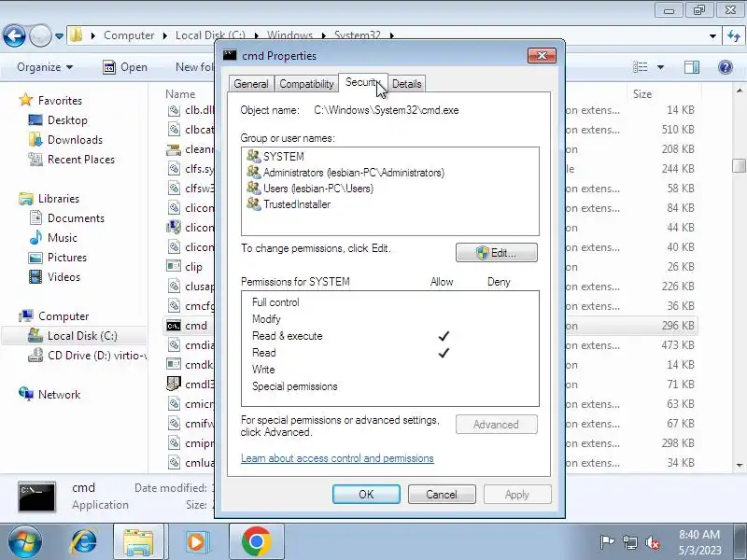Launch Internet Explorer from taskbar
This screenshot has height=560, width=747.
click(84, 542)
